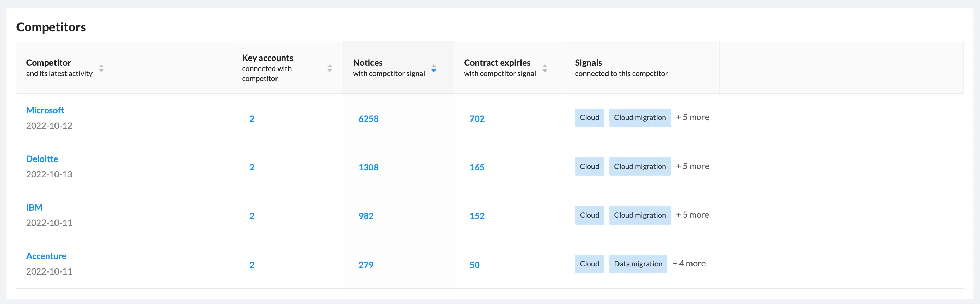
Task: Sort by Contract expires column arrows
Action: coord(545,68)
